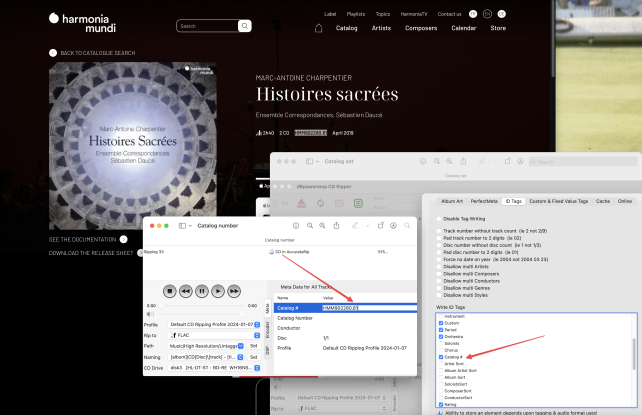Open Catalog in website navigation
This screenshot has height=415, width=642.
point(346,28)
